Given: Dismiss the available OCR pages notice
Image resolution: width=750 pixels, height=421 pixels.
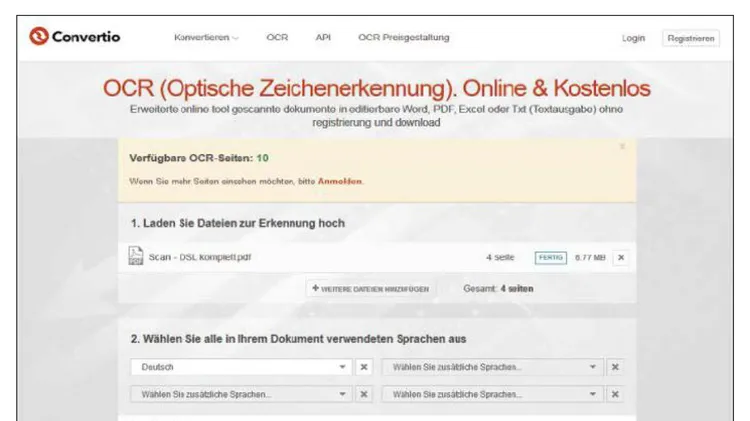Looking at the screenshot, I should coord(622,146).
